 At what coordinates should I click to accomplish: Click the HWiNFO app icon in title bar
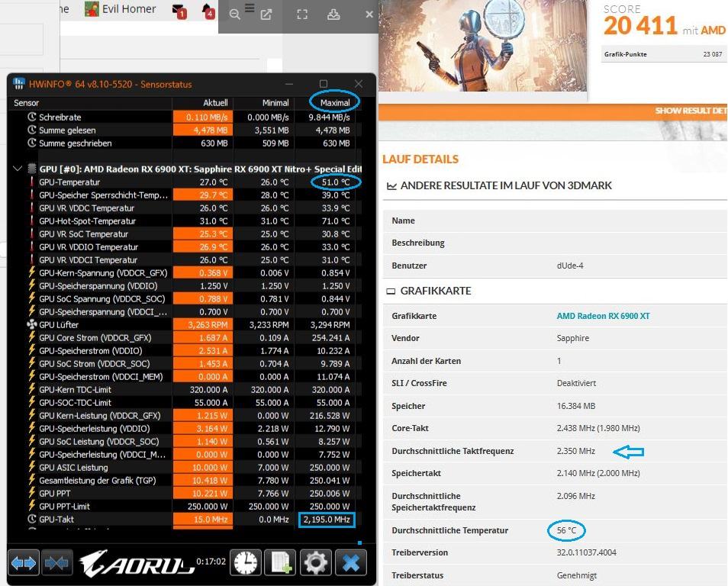click(19, 84)
